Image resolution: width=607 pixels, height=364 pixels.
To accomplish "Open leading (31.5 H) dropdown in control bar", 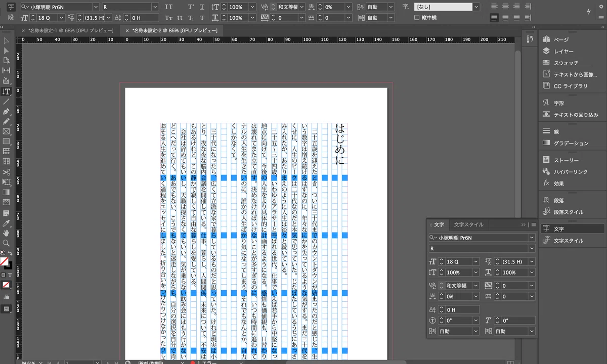I will (108, 18).
